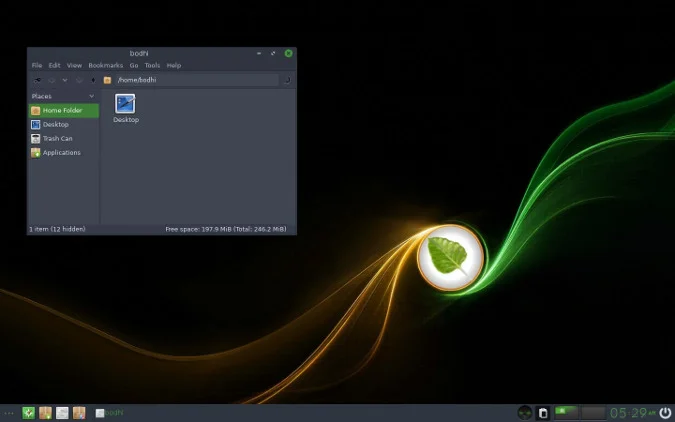This screenshot has width=675, height=422.
Task: Open Desktop from the Places sidebar
Action: point(55,124)
